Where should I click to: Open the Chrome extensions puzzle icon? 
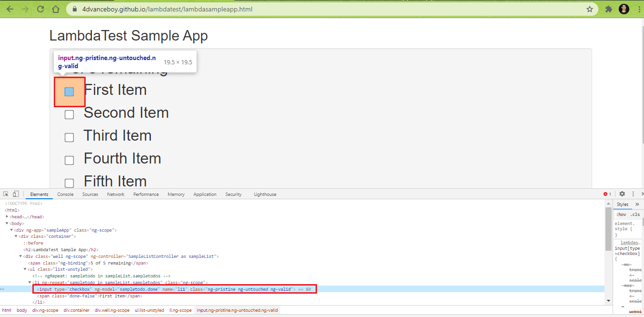(x=609, y=9)
